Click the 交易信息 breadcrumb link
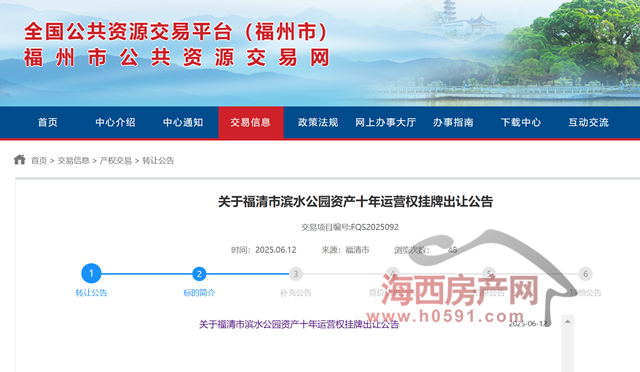 73,160
